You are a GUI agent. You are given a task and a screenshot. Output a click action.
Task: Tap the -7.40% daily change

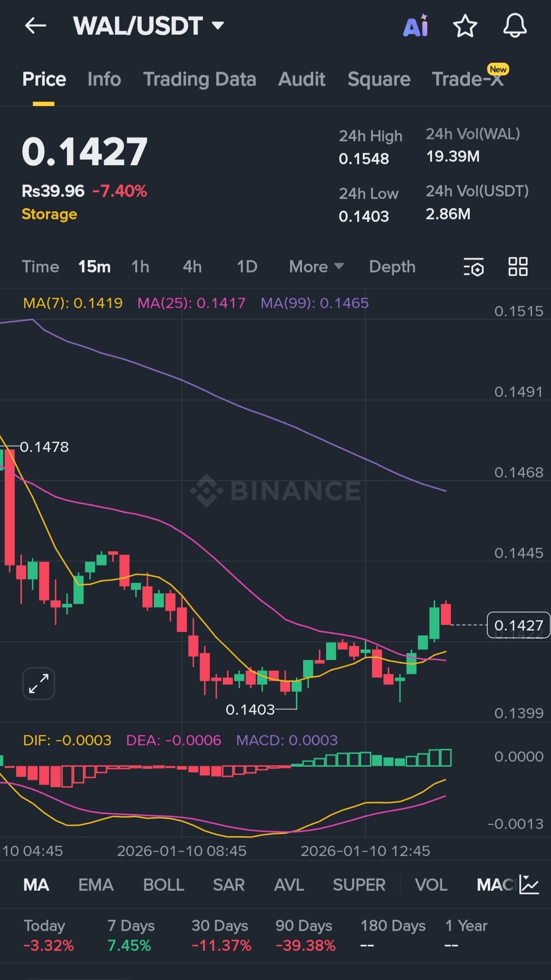pyautogui.click(x=120, y=191)
